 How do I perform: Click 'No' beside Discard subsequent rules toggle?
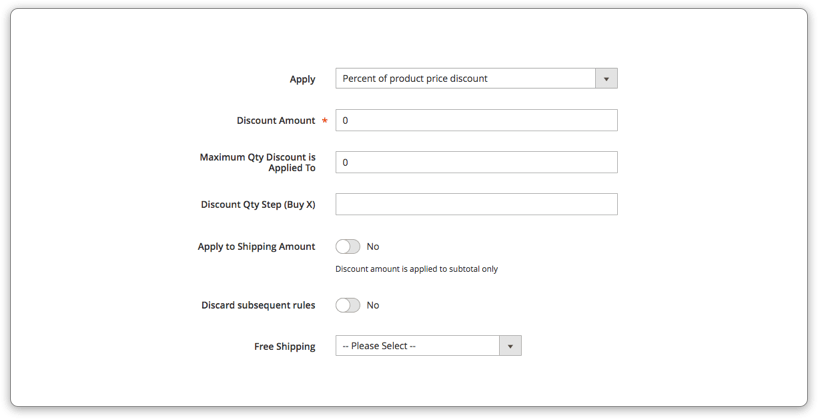coord(372,305)
